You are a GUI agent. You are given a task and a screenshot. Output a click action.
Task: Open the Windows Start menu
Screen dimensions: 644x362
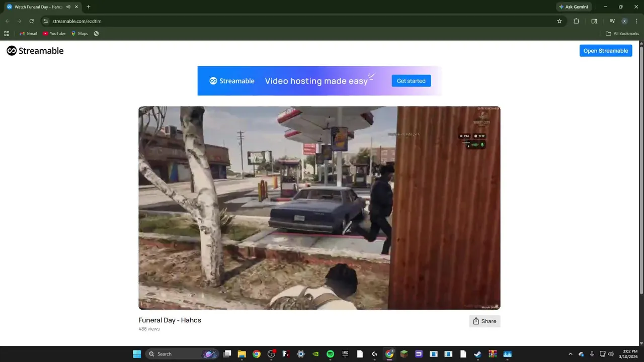pyautogui.click(x=137, y=354)
